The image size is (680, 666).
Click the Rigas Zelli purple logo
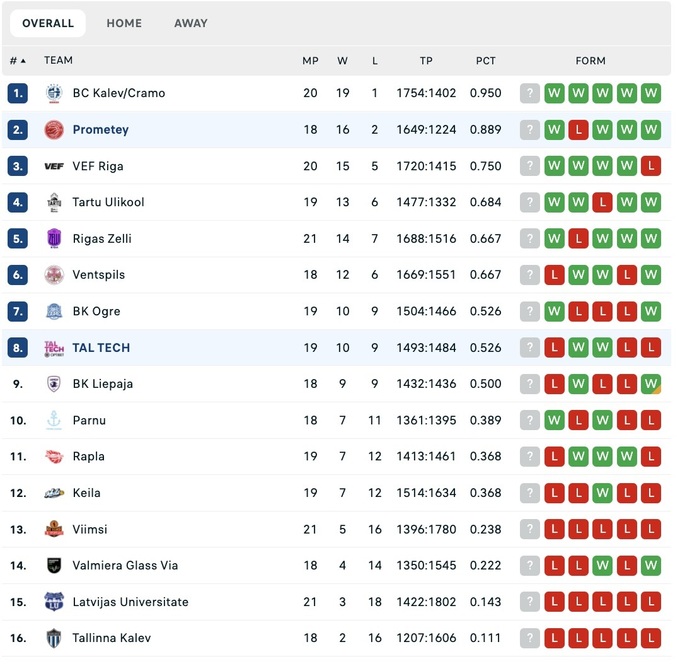tap(54, 239)
